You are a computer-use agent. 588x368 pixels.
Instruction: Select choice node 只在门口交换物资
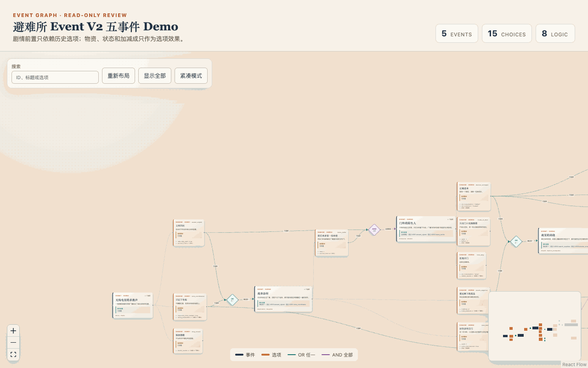(474, 231)
